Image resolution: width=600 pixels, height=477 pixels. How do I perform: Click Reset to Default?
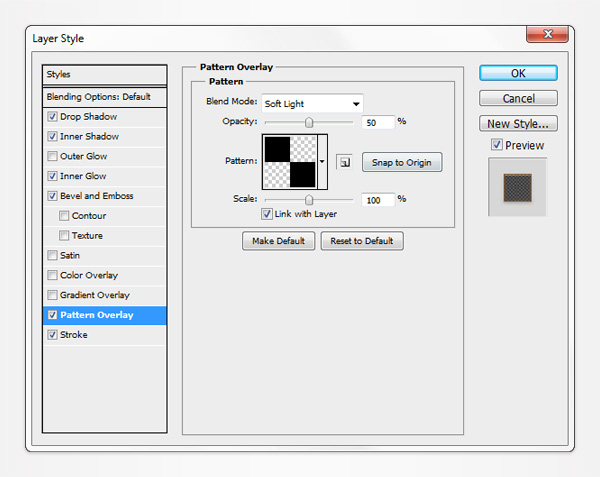coord(362,241)
